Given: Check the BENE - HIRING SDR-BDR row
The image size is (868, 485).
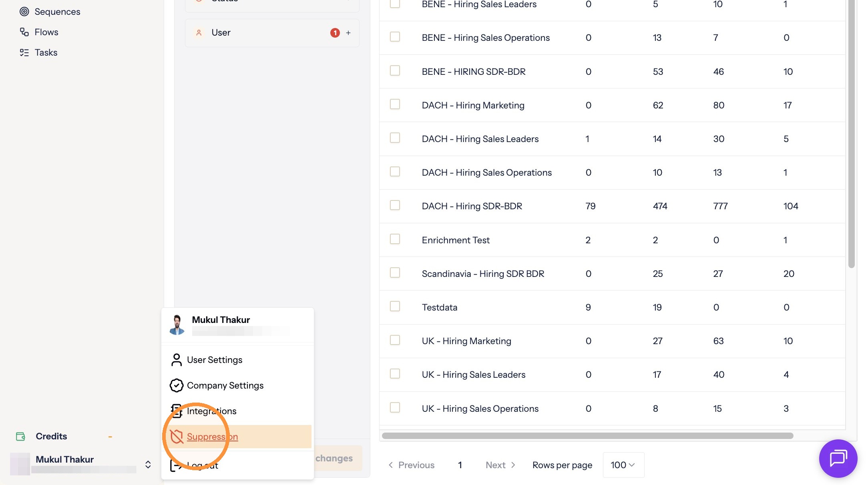Looking at the screenshot, I should click(x=395, y=70).
